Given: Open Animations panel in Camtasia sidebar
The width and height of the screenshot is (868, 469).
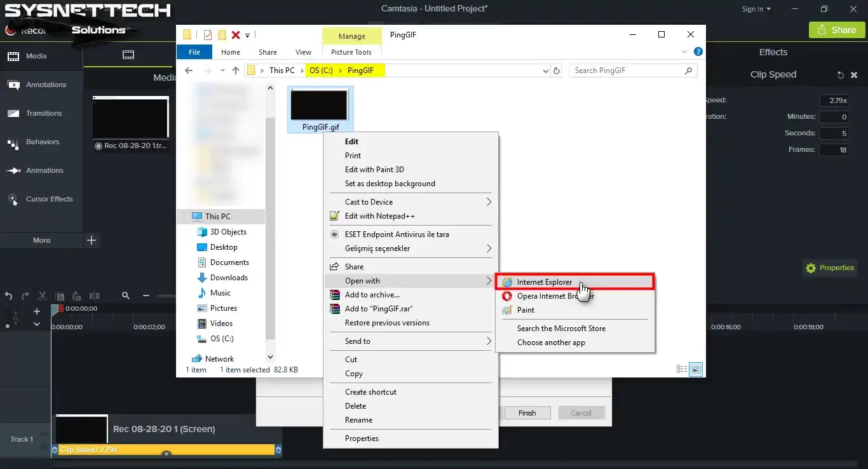Looking at the screenshot, I should 41,170.
